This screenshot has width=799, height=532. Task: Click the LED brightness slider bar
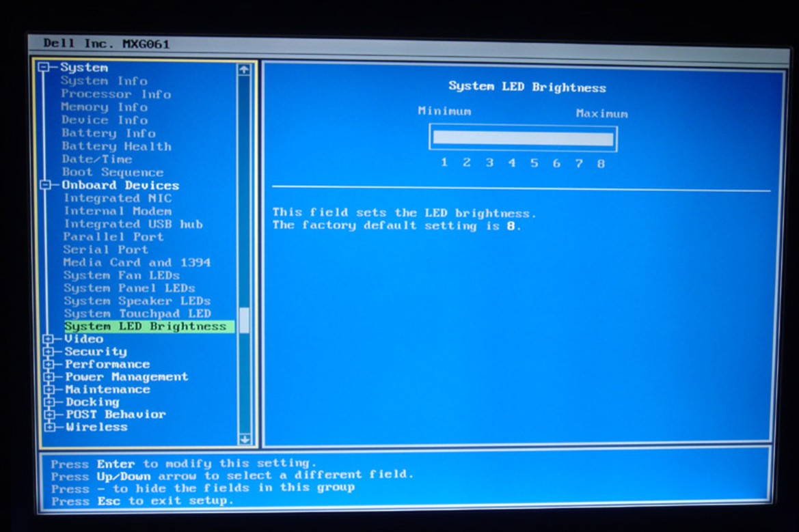coord(524,139)
